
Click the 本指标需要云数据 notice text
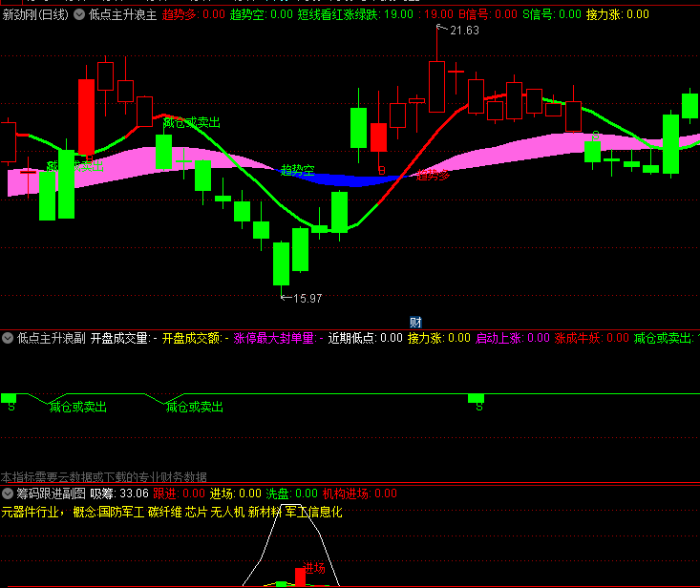coord(103,477)
